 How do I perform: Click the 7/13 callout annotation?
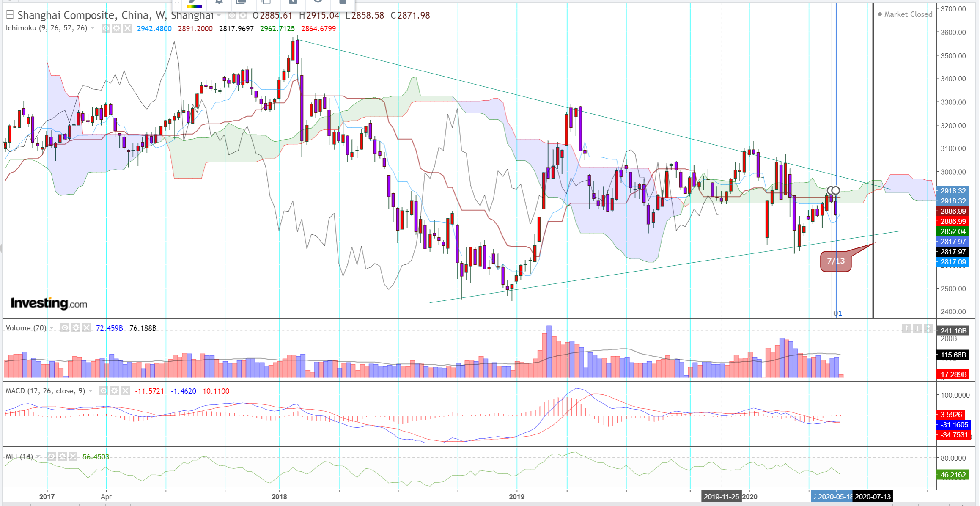[x=836, y=261]
